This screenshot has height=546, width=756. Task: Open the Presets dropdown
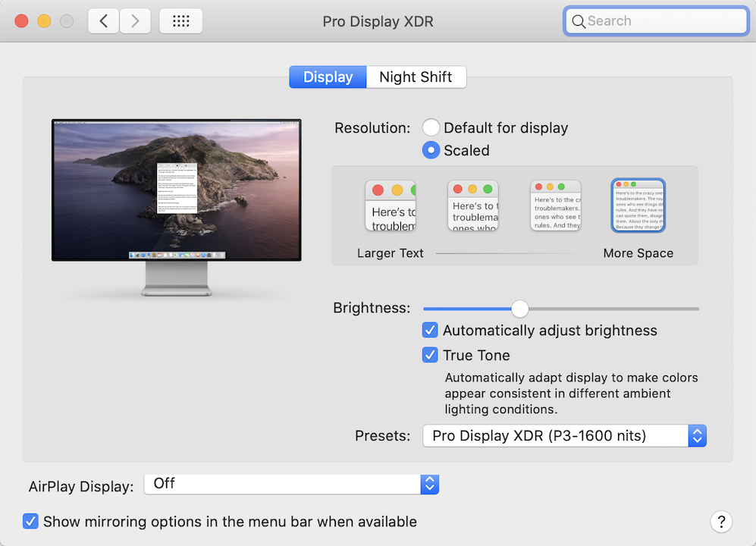pos(563,435)
